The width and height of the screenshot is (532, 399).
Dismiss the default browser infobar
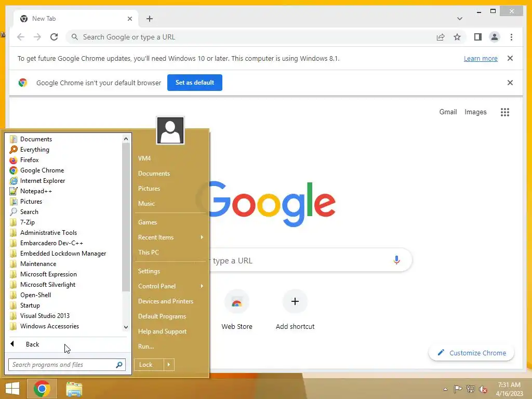(510, 83)
